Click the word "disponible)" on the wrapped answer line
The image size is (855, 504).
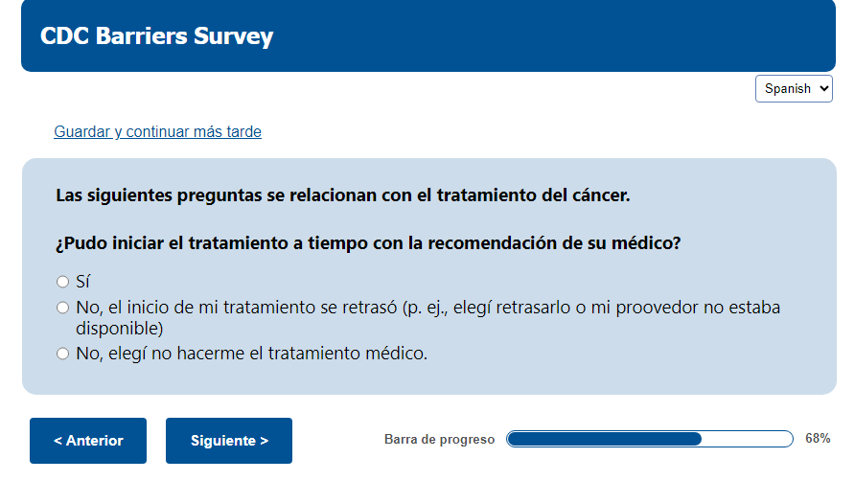pos(120,328)
